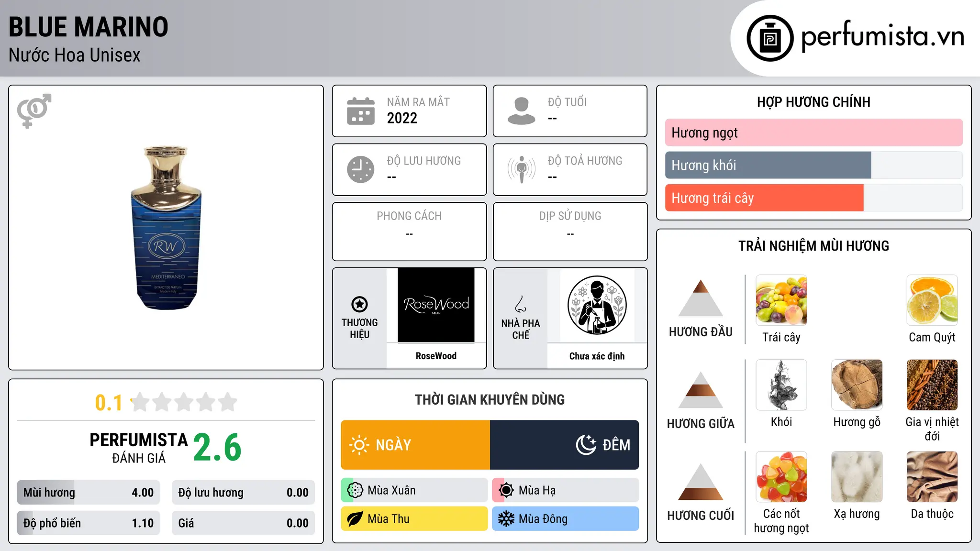The height and width of the screenshot is (551, 980).
Task: Choose the Mùa Đông season bar
Action: (x=566, y=519)
